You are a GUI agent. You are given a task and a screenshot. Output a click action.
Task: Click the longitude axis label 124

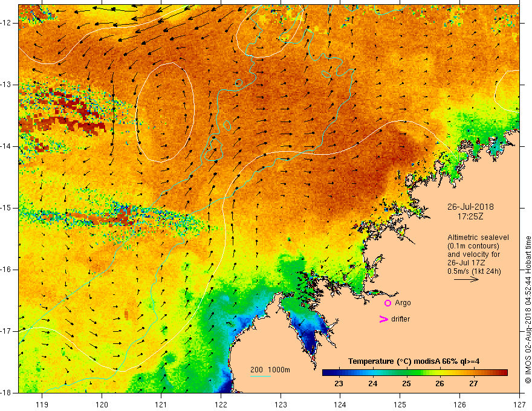[x=340, y=404]
